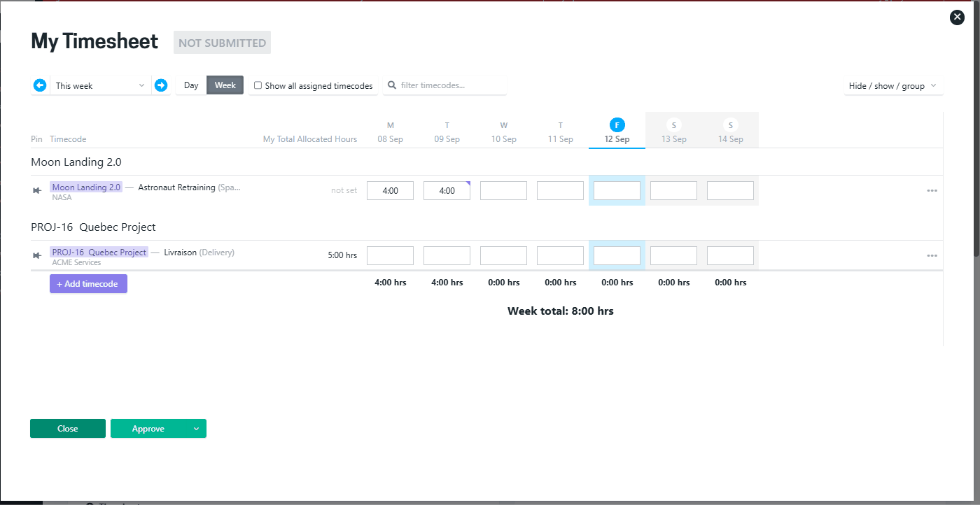Image resolution: width=980 pixels, height=505 pixels.
Task: Add a new timecode
Action: (88, 283)
